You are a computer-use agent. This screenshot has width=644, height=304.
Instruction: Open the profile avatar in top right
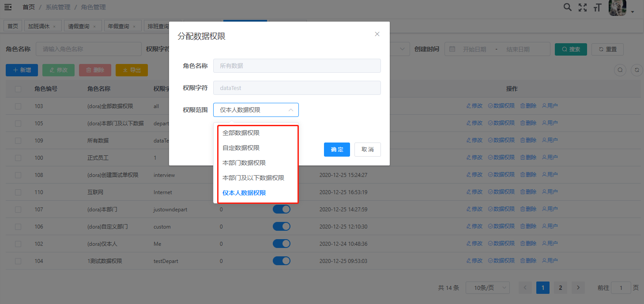click(x=617, y=8)
